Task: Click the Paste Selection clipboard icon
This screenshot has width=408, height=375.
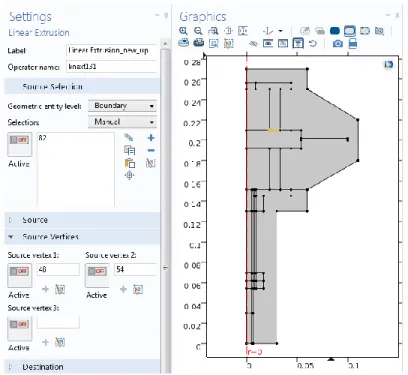Action: pyautogui.click(x=129, y=163)
